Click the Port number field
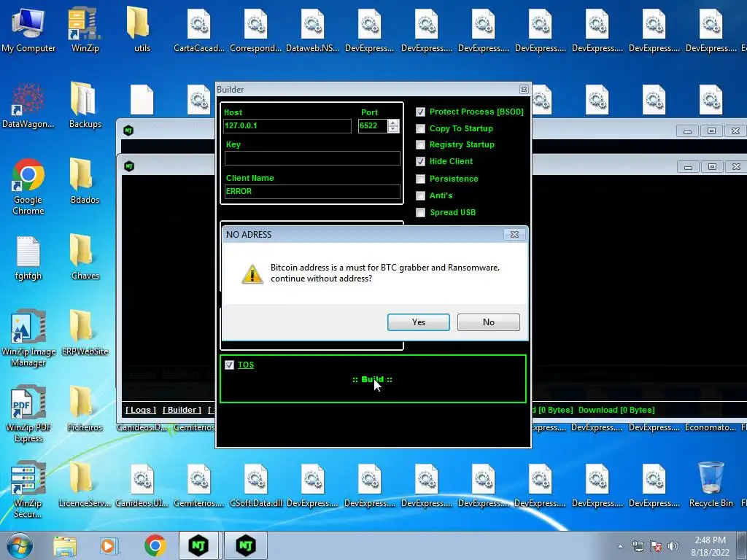This screenshot has height=560, width=747. coord(373,125)
